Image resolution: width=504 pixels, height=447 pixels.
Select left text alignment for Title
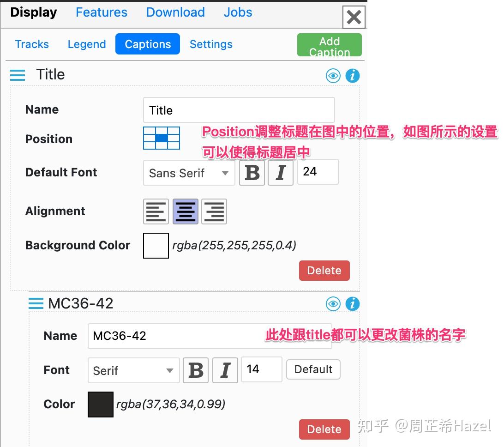pos(156,211)
